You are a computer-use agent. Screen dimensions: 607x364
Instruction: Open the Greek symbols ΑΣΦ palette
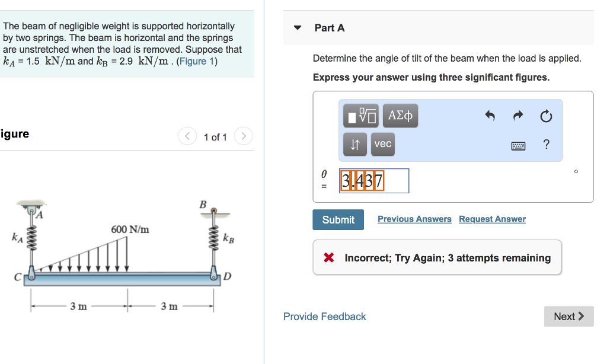400,116
